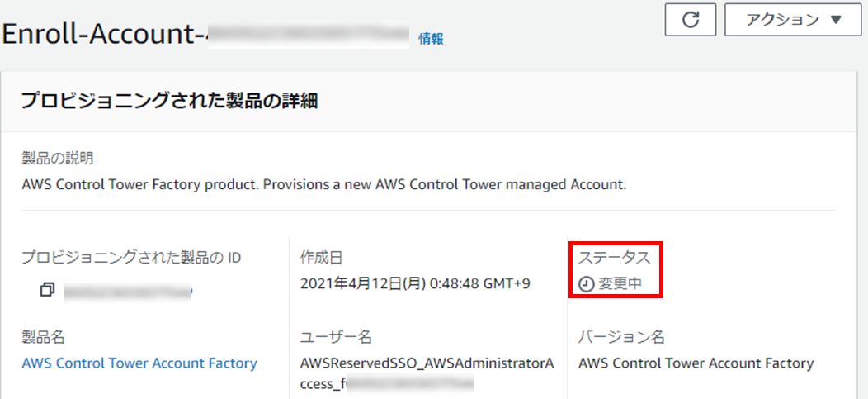Open the 情報 info link
This screenshot has width=868, height=399.
click(x=432, y=39)
